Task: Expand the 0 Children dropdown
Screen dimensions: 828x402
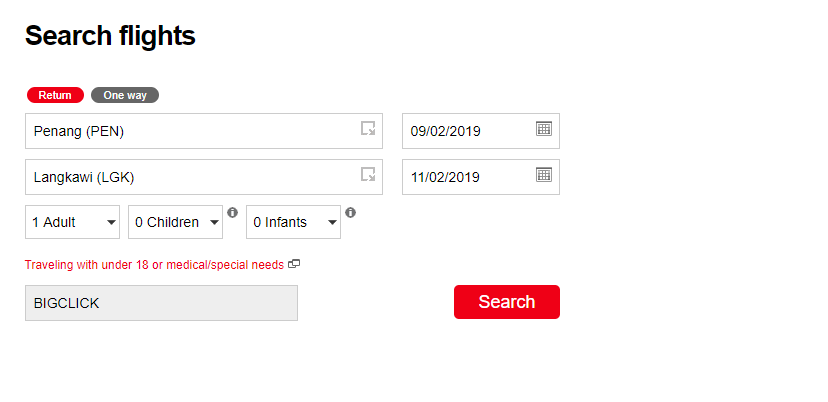Action: (x=175, y=222)
